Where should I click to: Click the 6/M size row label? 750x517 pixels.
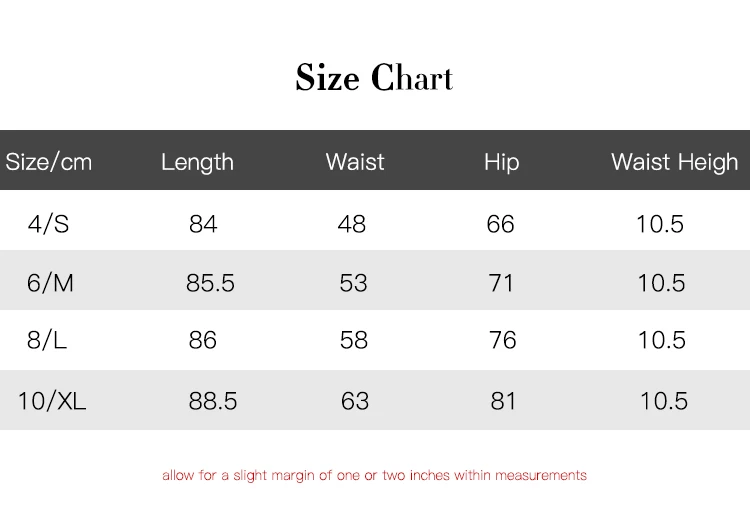51,283
